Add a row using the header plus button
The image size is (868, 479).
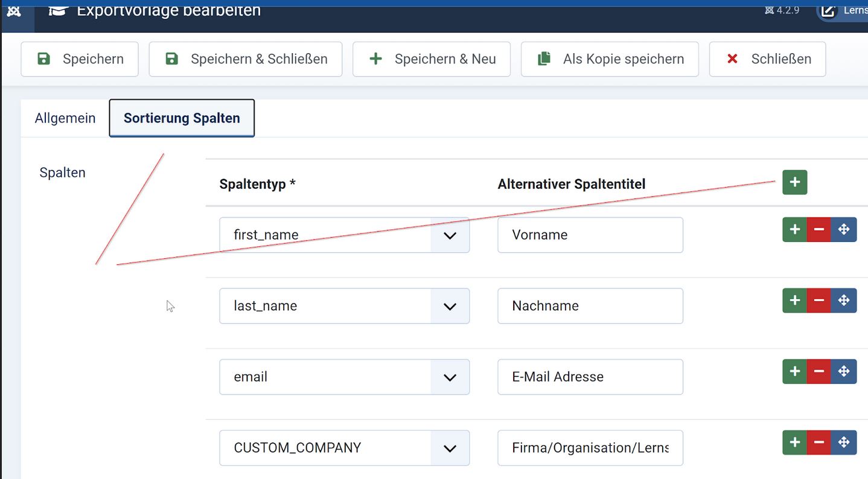click(x=794, y=182)
